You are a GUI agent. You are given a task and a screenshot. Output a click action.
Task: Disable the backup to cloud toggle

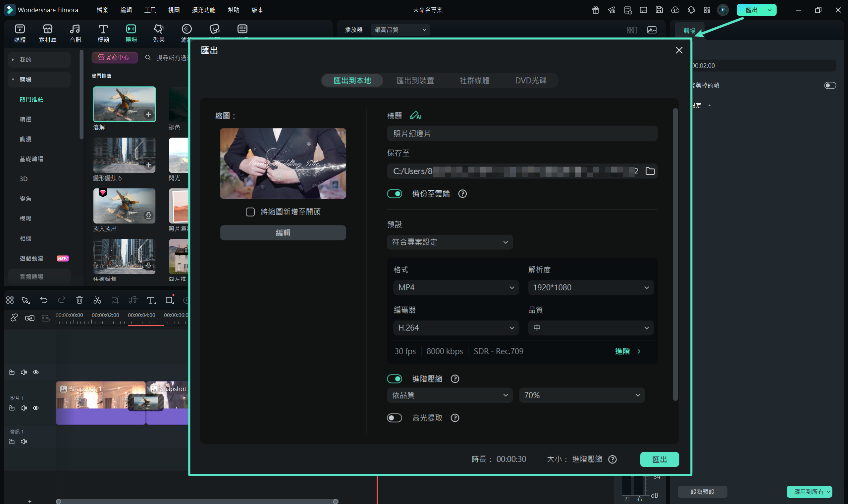pyautogui.click(x=395, y=194)
